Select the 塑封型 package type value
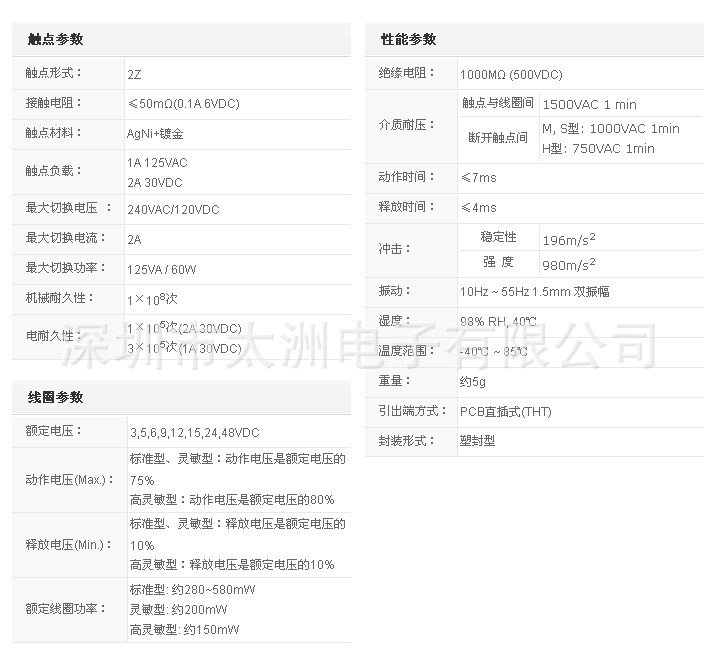 click(477, 440)
